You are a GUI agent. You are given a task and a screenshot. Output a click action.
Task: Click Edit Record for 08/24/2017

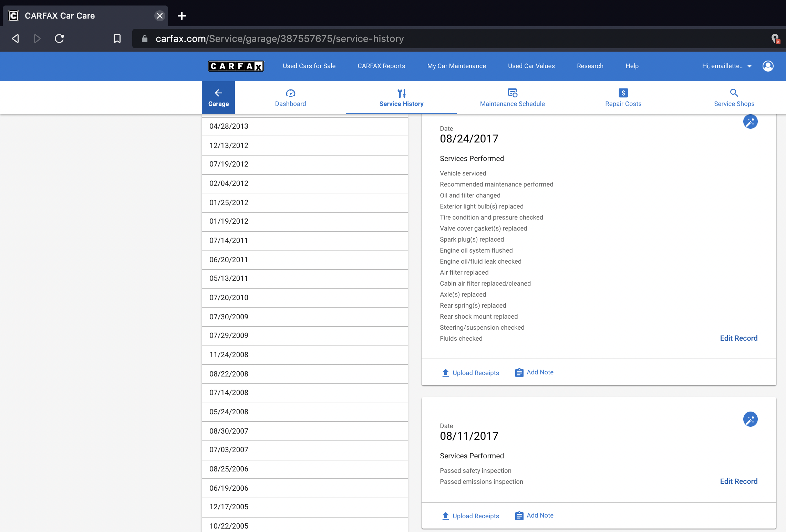[738, 338]
